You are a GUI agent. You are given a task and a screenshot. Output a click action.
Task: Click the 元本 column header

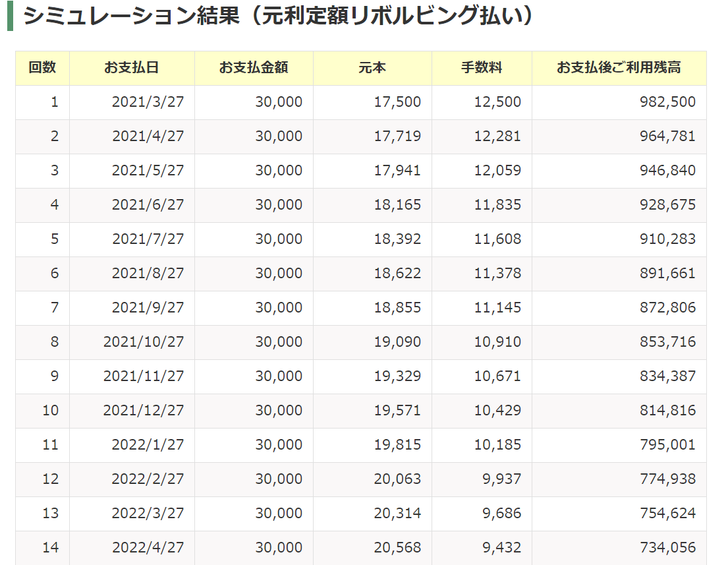(x=372, y=68)
